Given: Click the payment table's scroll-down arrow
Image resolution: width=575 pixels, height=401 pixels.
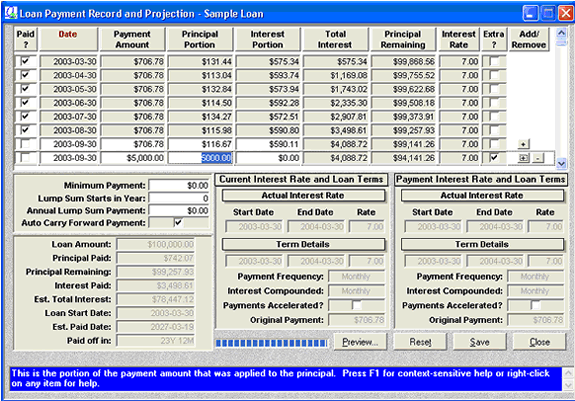Looking at the screenshot, I should click(x=561, y=163).
